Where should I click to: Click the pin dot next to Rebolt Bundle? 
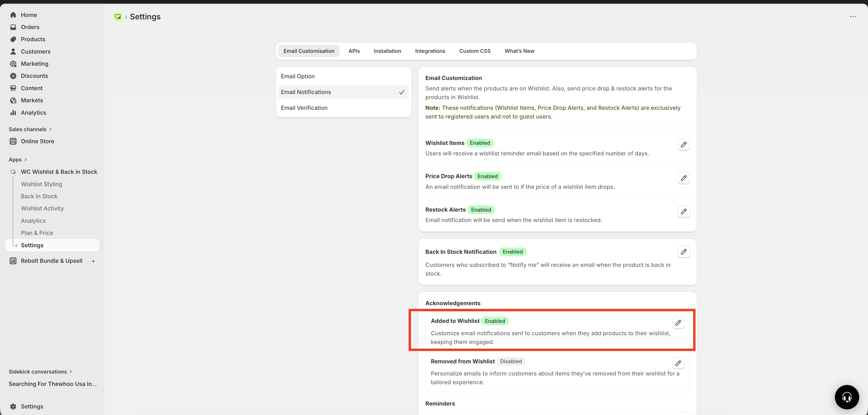coord(93,261)
